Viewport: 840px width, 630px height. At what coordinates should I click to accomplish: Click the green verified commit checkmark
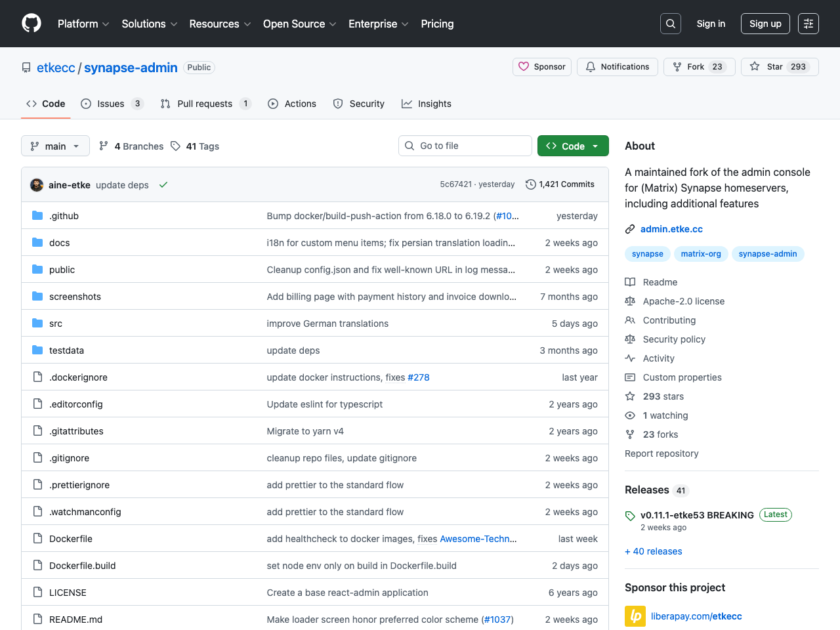pos(163,184)
